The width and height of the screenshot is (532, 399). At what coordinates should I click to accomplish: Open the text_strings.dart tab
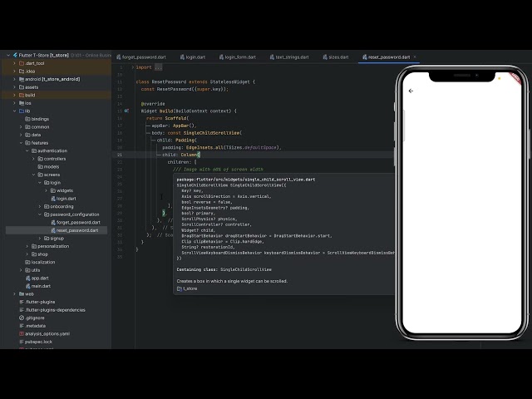tap(289, 57)
